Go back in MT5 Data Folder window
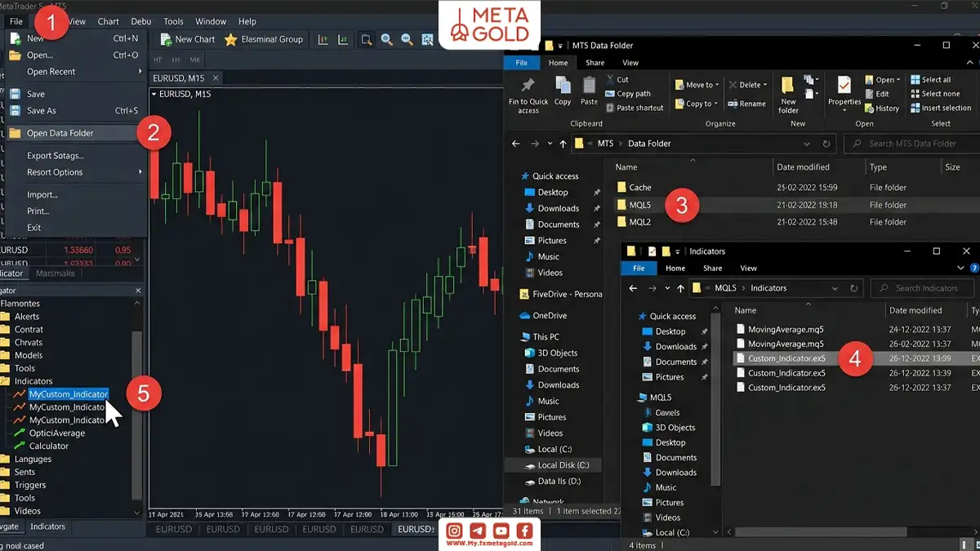 516,144
